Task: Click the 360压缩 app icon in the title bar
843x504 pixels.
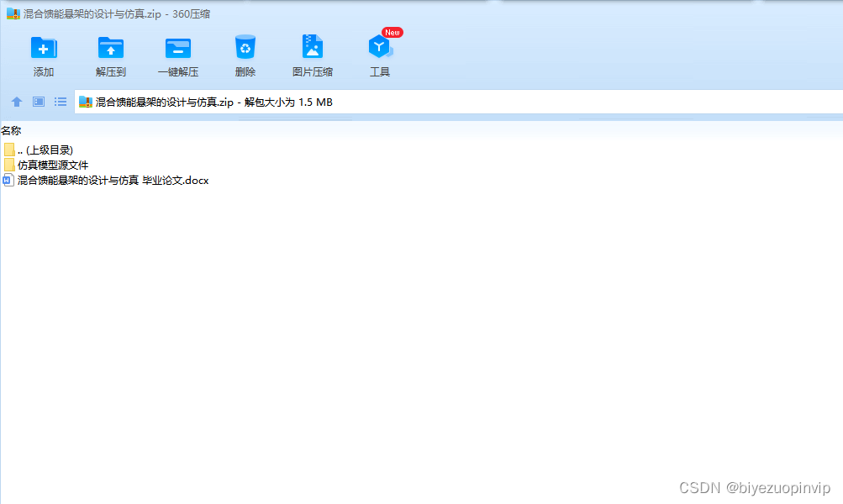Action: (13, 14)
